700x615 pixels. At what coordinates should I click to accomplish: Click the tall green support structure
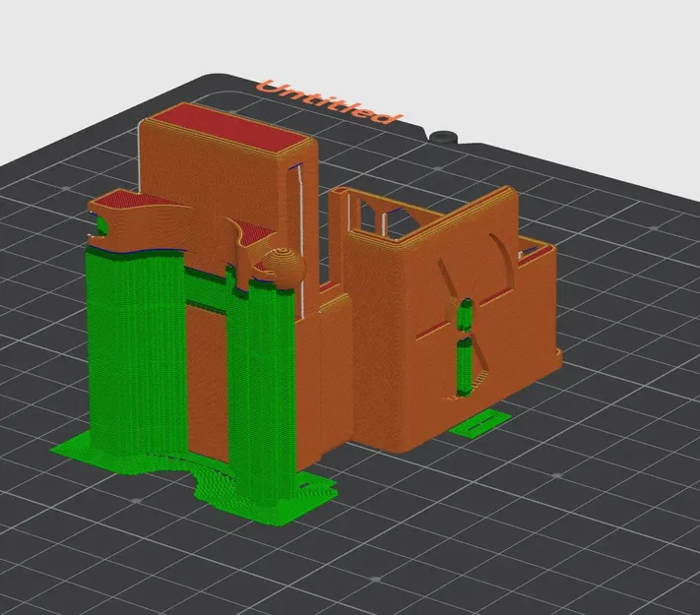click(x=139, y=357)
